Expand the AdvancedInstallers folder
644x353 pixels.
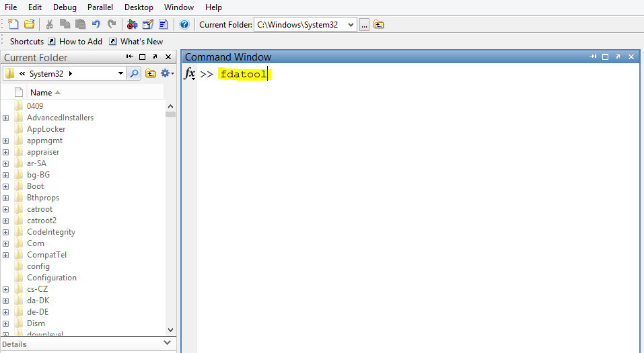[x=6, y=118]
